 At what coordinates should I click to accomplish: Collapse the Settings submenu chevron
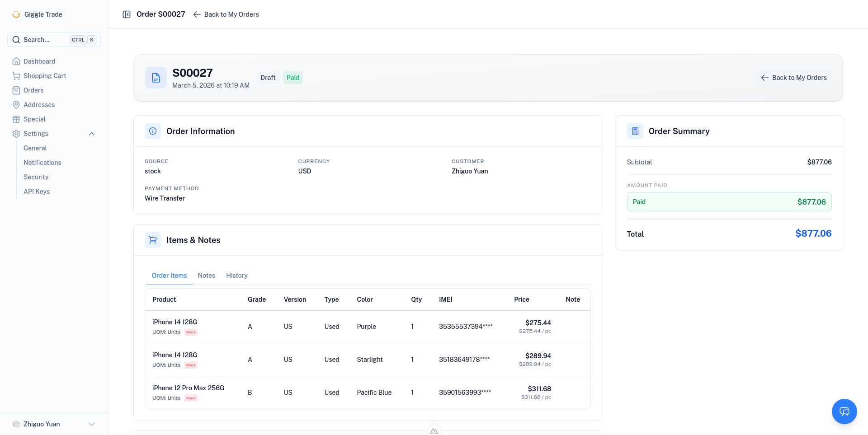tap(92, 134)
